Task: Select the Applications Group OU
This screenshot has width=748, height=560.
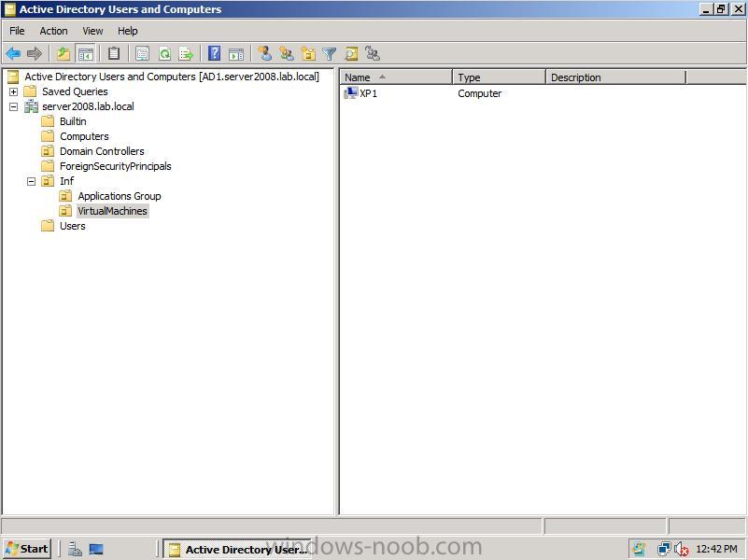Action: [120, 196]
